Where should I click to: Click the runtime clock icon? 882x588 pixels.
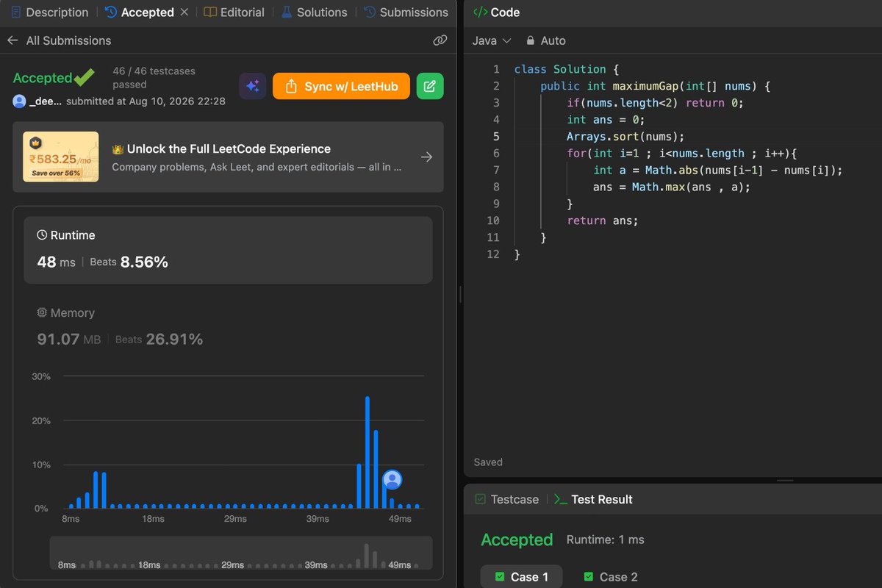point(42,235)
